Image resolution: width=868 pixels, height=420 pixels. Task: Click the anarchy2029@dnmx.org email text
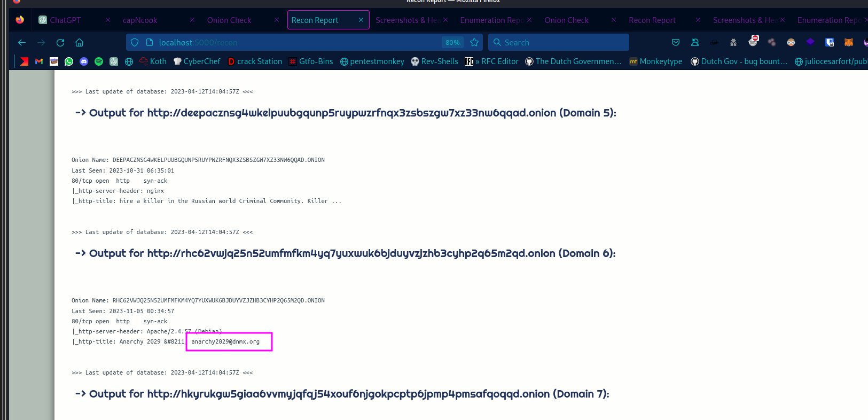click(225, 341)
